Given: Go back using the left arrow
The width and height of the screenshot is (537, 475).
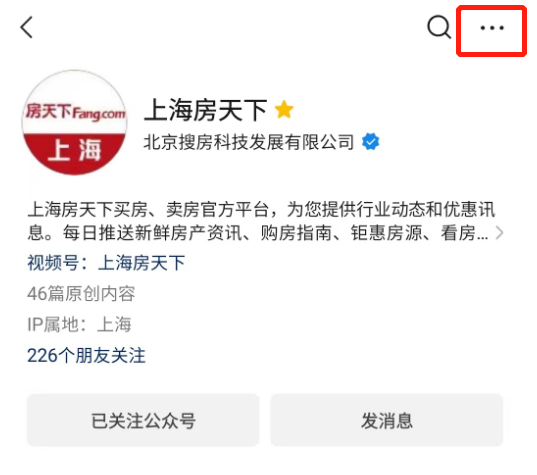Looking at the screenshot, I should [x=26, y=27].
